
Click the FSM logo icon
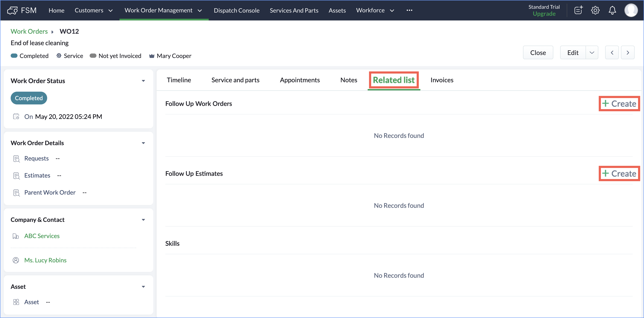coord(12,10)
